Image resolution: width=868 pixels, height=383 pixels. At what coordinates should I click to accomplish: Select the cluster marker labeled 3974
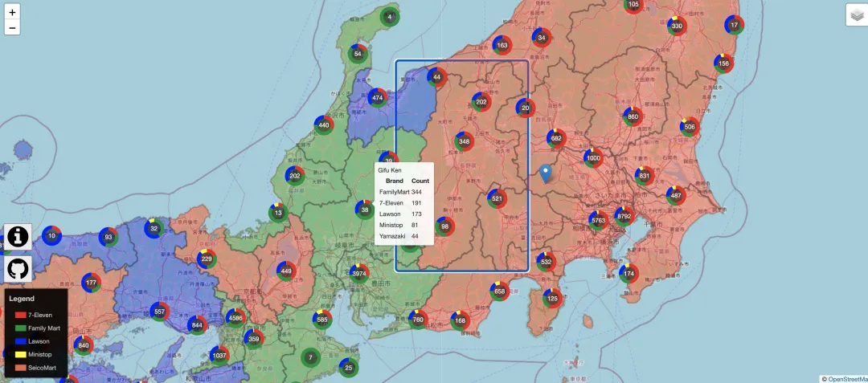point(359,274)
